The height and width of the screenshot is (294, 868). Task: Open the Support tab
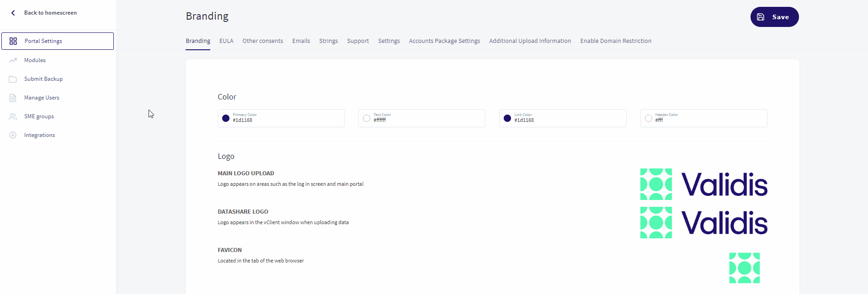[358, 41]
